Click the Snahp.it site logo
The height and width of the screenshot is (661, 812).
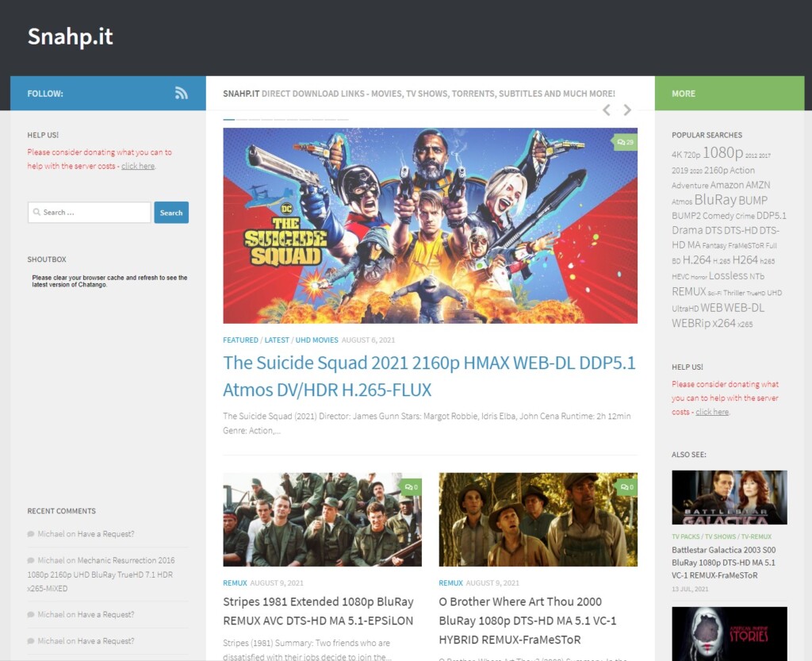[x=70, y=37]
